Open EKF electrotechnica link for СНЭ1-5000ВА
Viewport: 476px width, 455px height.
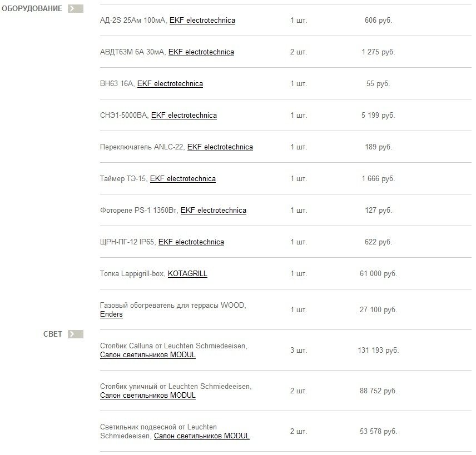point(184,116)
